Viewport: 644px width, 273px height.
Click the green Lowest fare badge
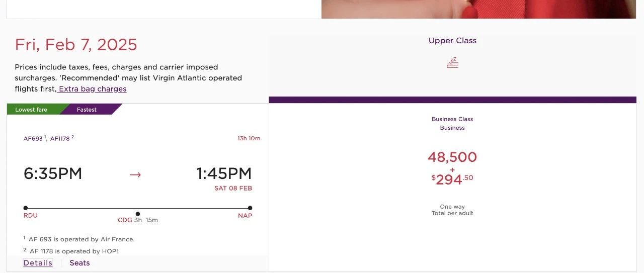(x=31, y=110)
